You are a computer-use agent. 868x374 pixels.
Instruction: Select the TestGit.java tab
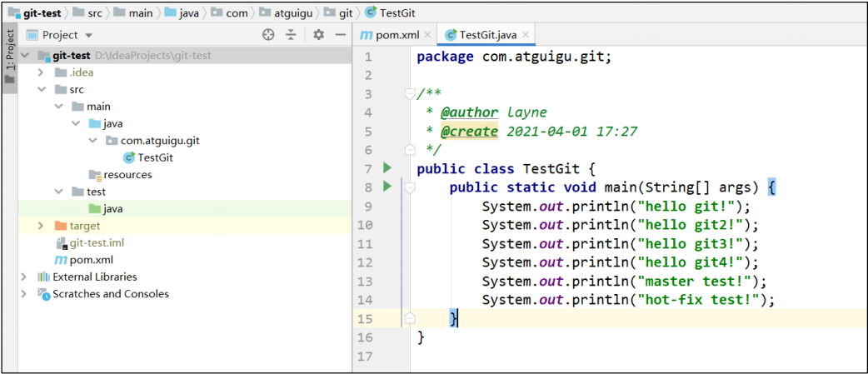[x=487, y=35]
